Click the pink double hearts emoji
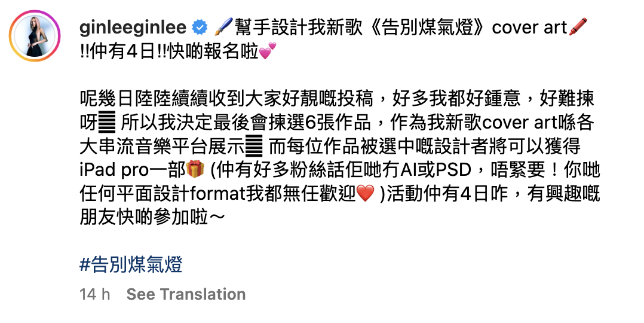This screenshot has height=323, width=644. point(268,51)
